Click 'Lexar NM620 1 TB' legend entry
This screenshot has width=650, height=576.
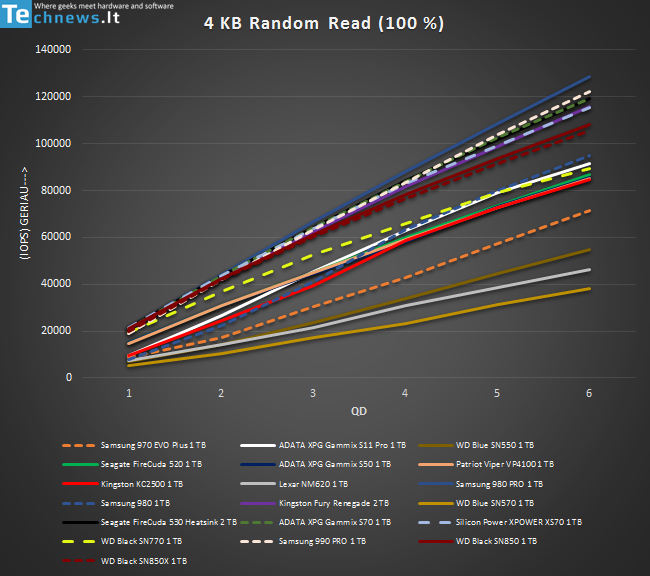click(x=294, y=484)
